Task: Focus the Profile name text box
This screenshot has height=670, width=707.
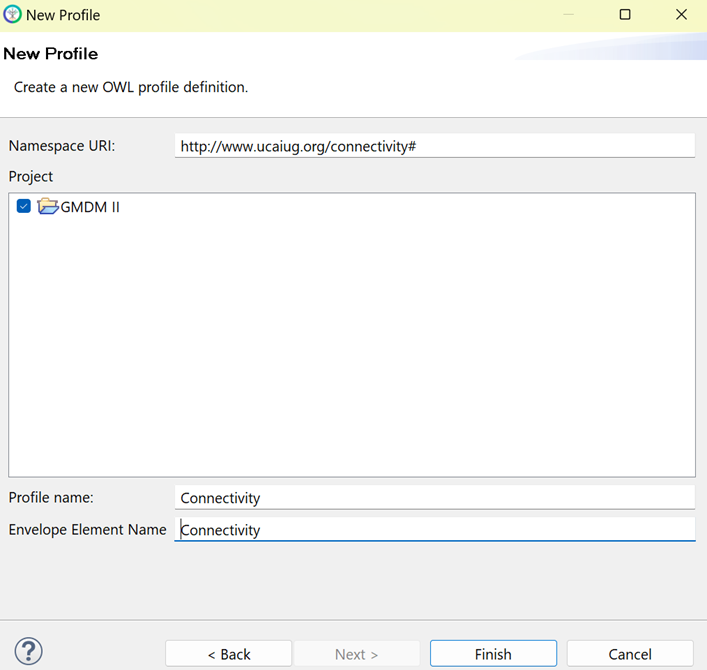Action: tap(433, 497)
